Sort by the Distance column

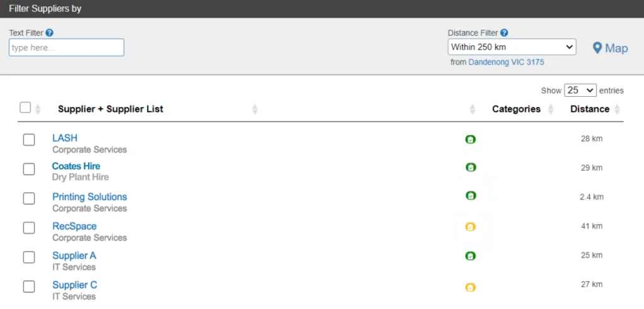click(590, 109)
